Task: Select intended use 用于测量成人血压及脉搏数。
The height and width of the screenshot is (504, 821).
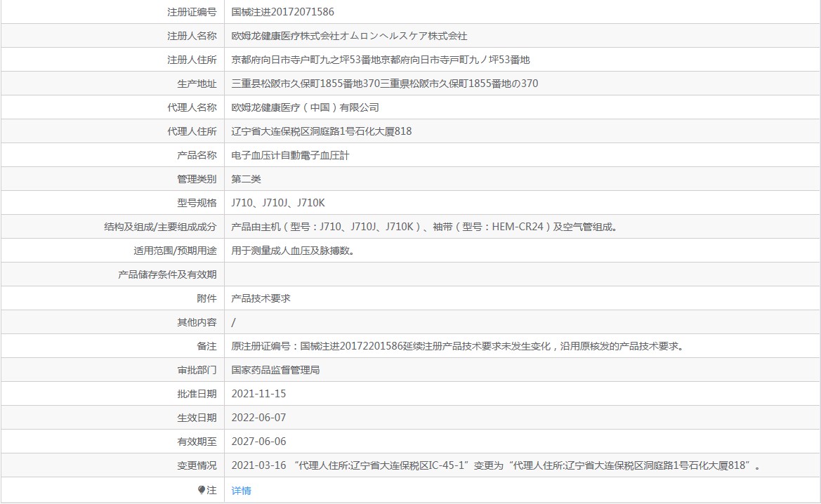Action: (x=294, y=251)
